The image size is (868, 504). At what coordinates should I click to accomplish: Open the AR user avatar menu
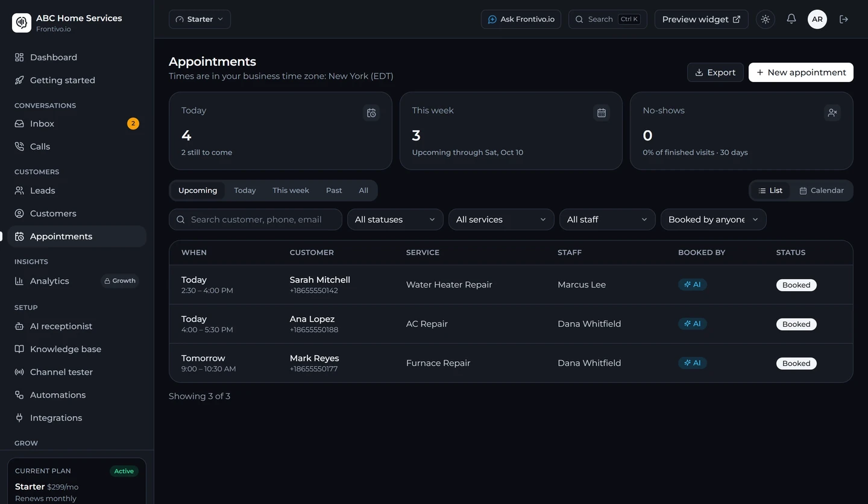[x=817, y=19]
